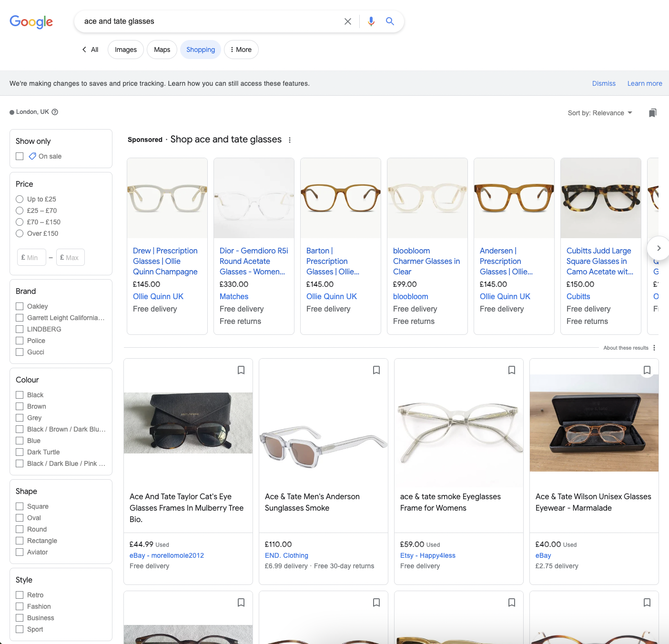Viewport: 669px width, 644px height.
Task: Click the blue magnifier search icon
Action: 390,21
